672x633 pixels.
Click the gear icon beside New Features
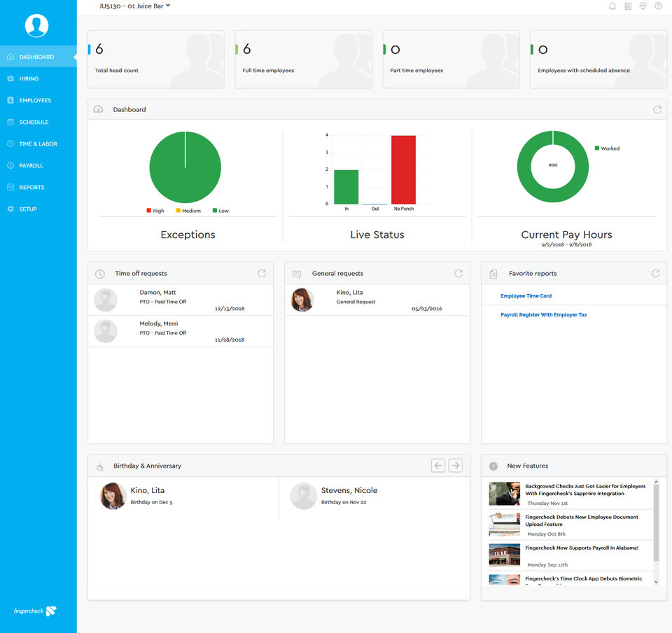click(x=493, y=466)
